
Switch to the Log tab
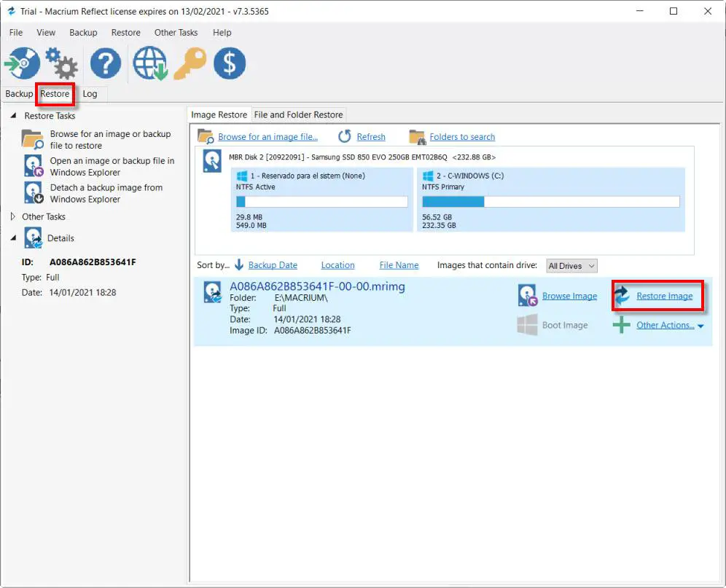[90, 93]
